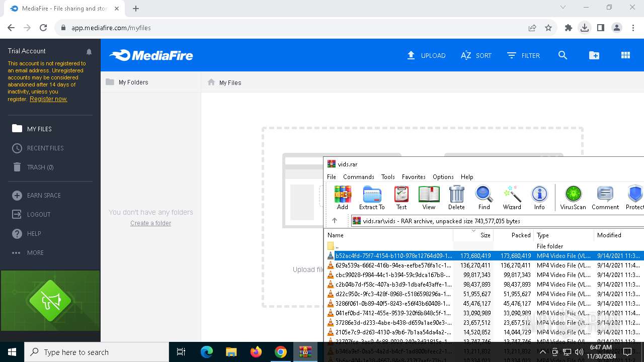Open the Windows Start menu
This screenshot has width=644, height=362.
tap(12, 352)
